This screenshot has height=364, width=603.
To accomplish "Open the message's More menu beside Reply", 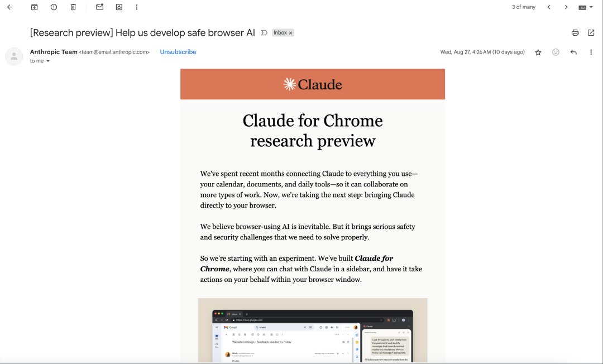I will click(591, 52).
